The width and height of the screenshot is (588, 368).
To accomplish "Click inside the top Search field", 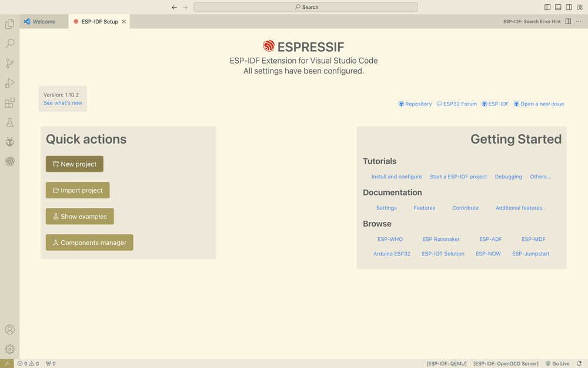I will coord(305,6).
